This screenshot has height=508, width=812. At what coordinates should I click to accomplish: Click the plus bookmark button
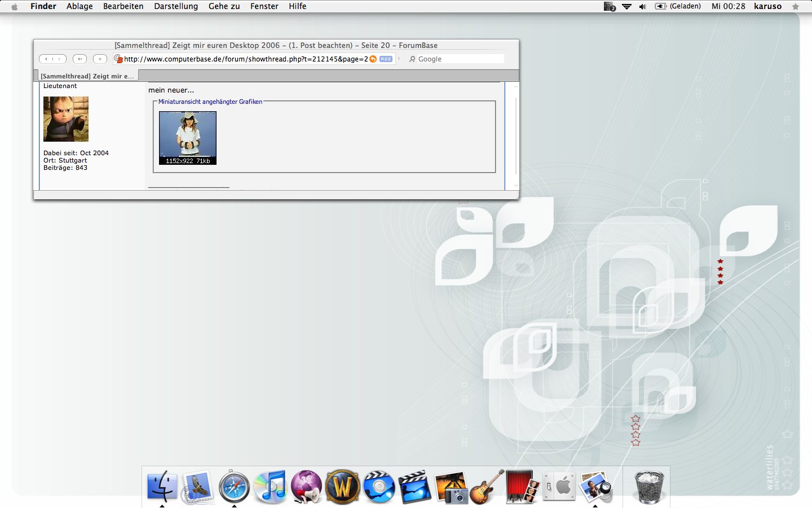pyautogui.click(x=100, y=59)
